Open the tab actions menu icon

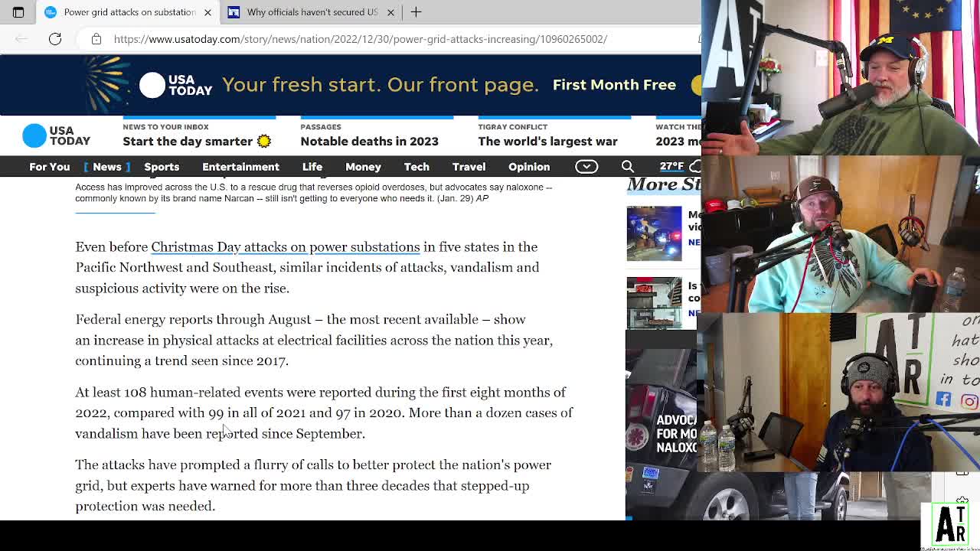pos(18,12)
